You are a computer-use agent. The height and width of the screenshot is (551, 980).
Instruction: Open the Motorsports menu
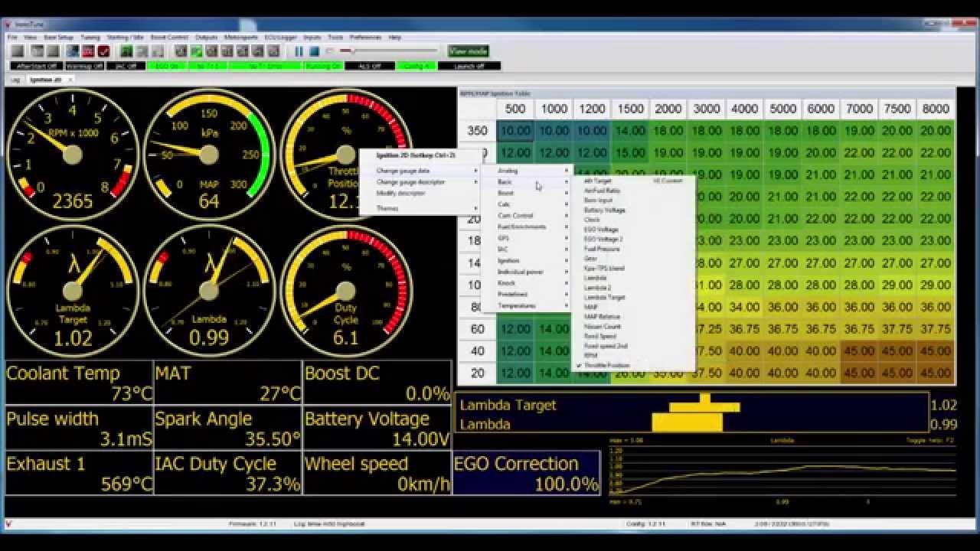pyautogui.click(x=241, y=37)
